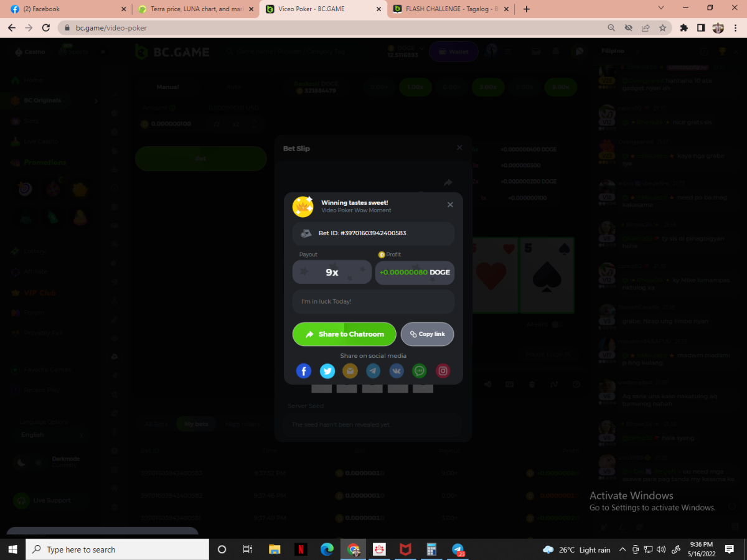This screenshot has height=560, width=747.
Task: Open Netflix from the Windows taskbar
Action: pos(301,549)
